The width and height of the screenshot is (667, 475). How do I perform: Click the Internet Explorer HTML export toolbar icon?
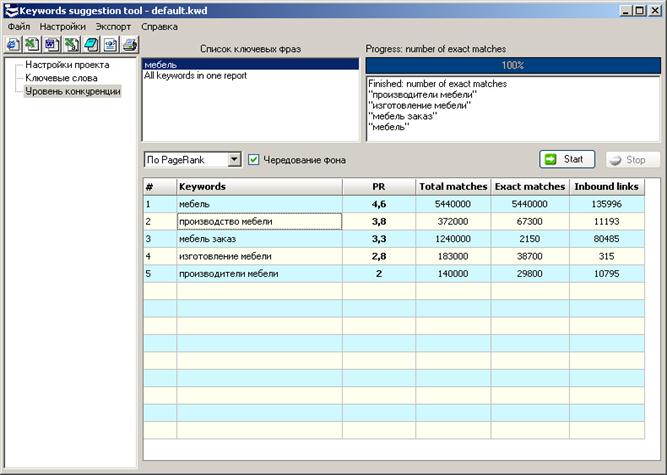click(x=12, y=44)
